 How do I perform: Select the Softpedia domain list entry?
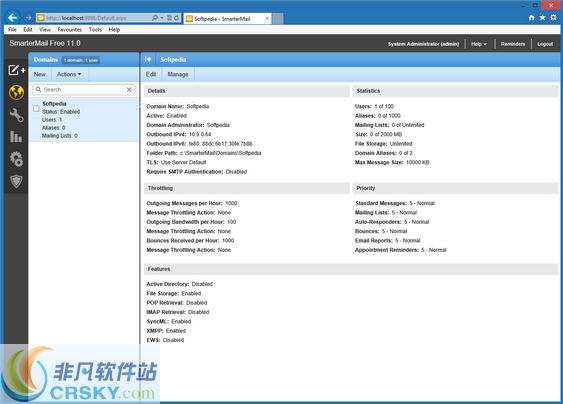(83, 120)
